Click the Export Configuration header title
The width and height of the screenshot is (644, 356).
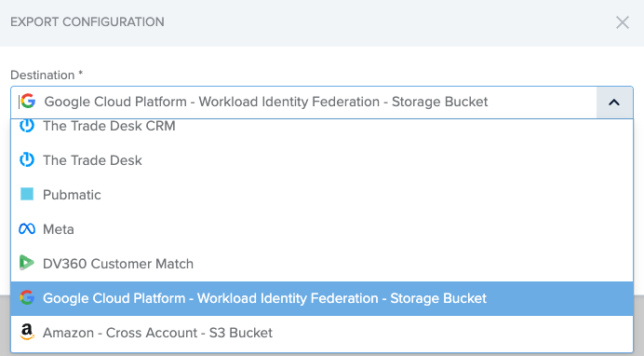[x=87, y=21]
